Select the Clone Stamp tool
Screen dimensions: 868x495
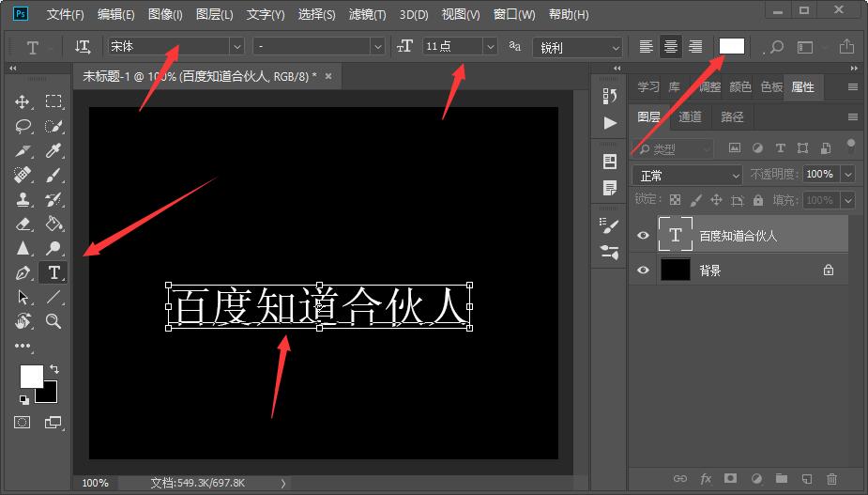[x=23, y=199]
